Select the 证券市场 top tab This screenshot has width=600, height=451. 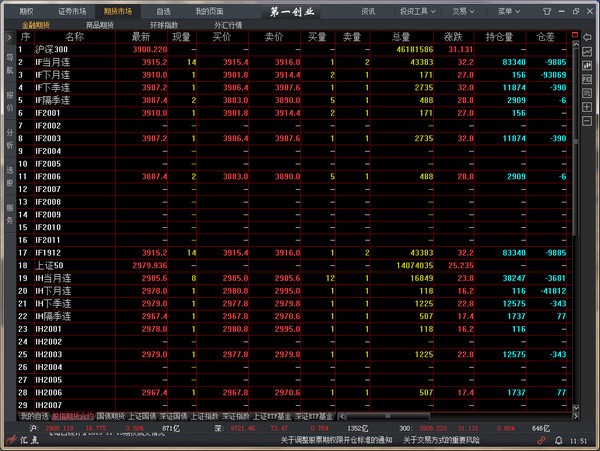point(72,11)
